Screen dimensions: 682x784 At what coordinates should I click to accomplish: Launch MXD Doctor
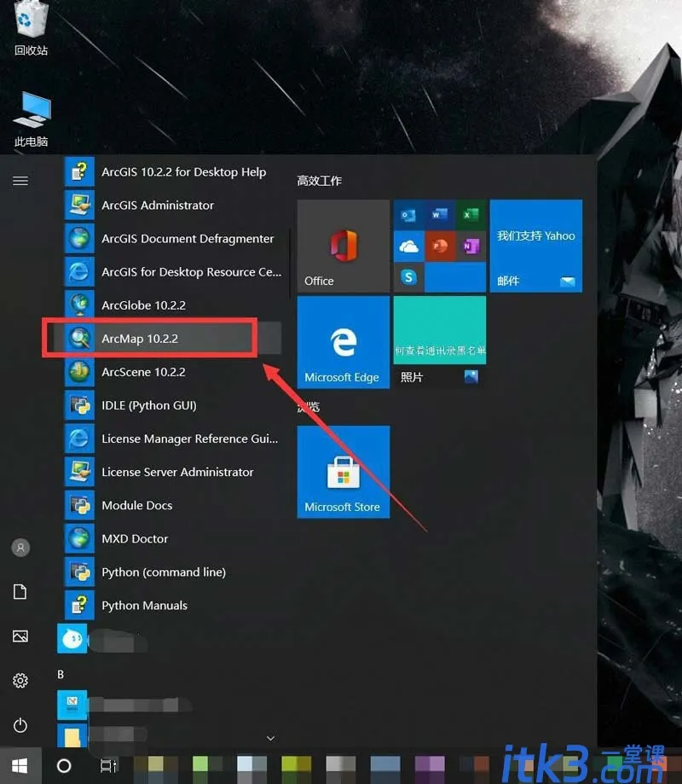pyautogui.click(x=172, y=538)
